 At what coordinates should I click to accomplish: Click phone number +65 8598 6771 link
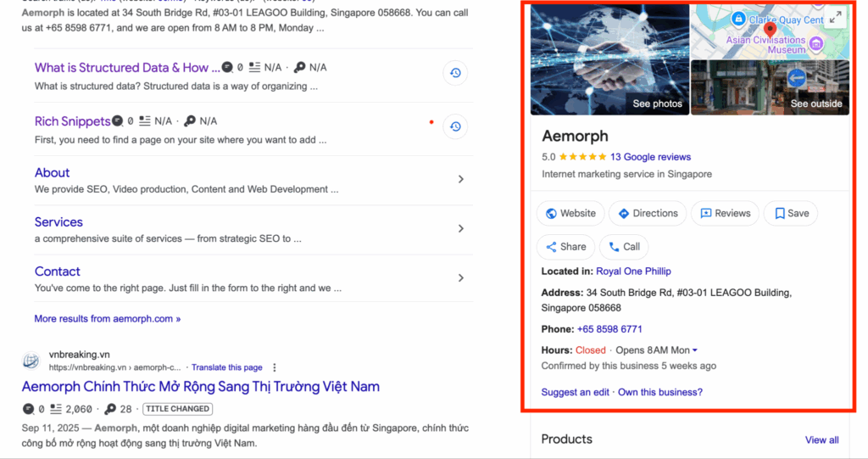[x=609, y=329]
